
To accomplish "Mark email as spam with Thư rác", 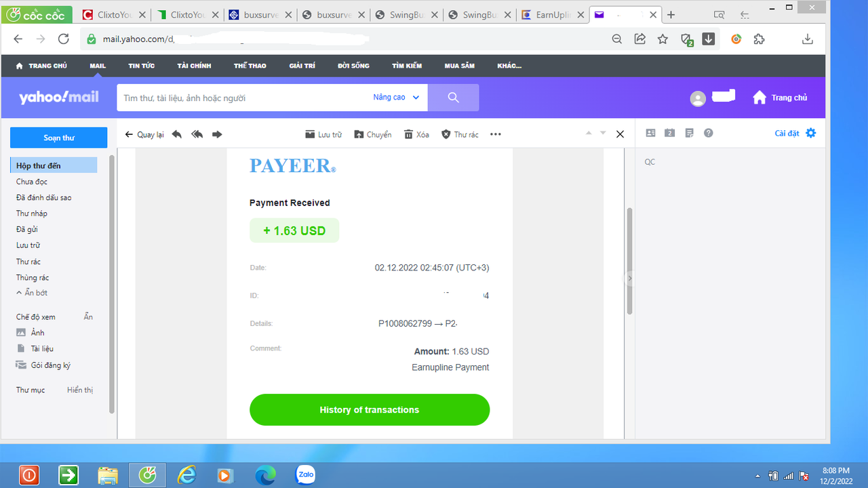I will pos(460,134).
